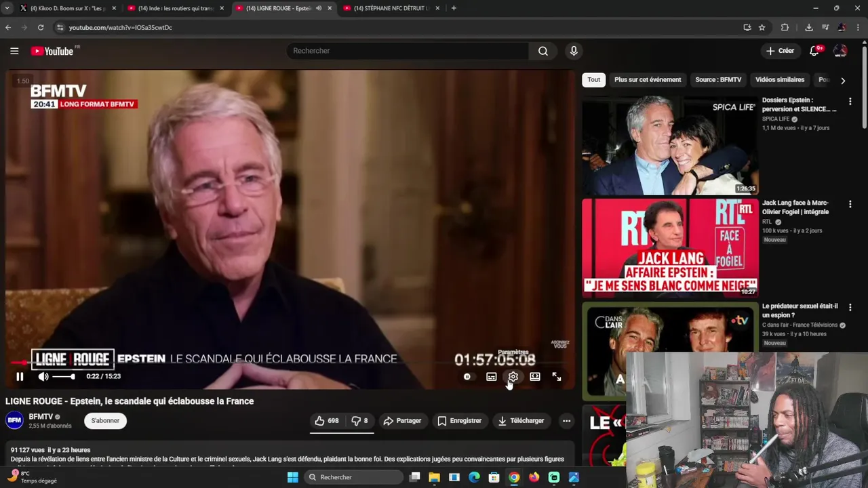Image resolution: width=868 pixels, height=488 pixels.
Task: Select the Source : BFMTV chip
Action: pos(718,80)
